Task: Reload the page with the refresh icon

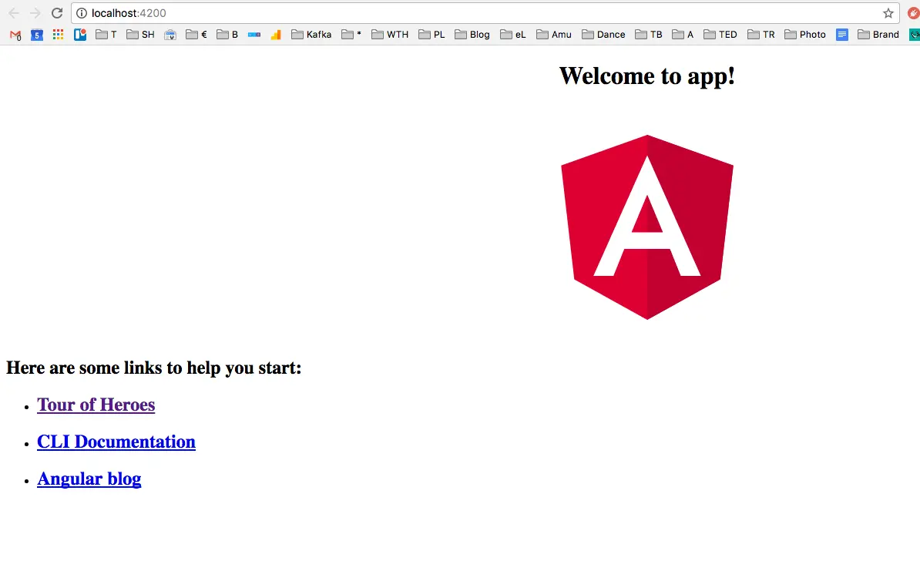Action: (57, 13)
